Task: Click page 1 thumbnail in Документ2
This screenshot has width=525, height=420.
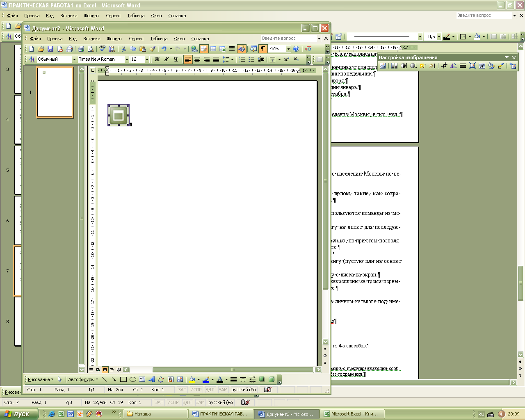Action: pos(55,92)
